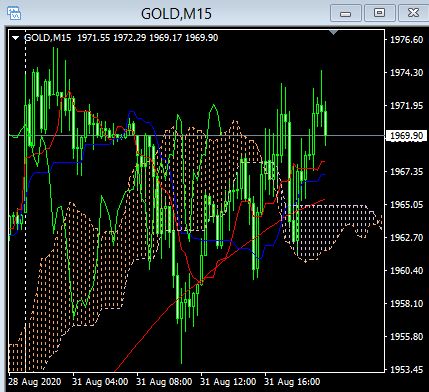
Task: Click the 28 Aug 2020 date label
Action: pos(35,382)
